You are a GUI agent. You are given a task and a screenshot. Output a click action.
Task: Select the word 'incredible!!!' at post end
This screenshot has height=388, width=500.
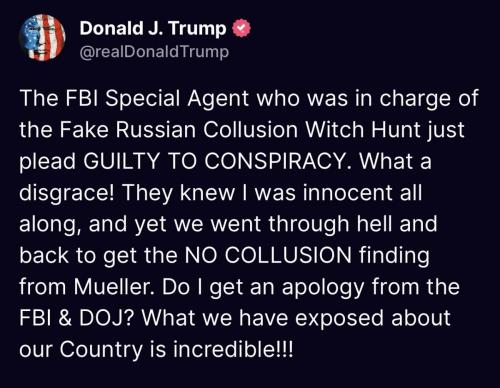tap(234, 349)
